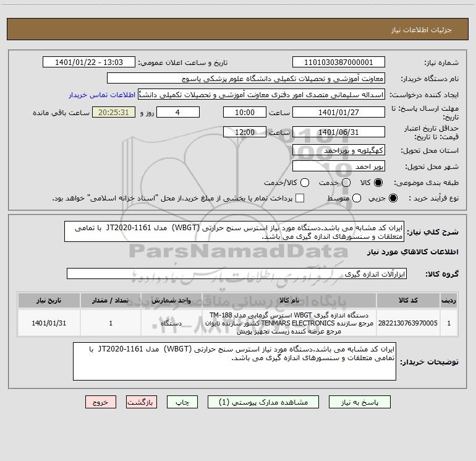Viewport: 476px width, 461px height.
Task: Toggle the اسناد خزانه اسلامی payment checkbox
Action: 300,198
